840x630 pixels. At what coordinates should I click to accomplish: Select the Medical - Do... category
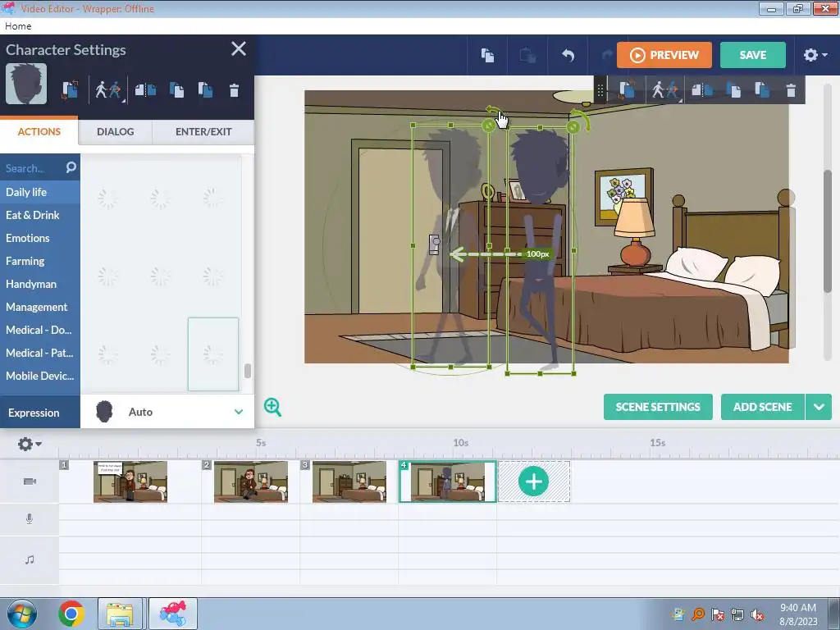[x=40, y=330]
